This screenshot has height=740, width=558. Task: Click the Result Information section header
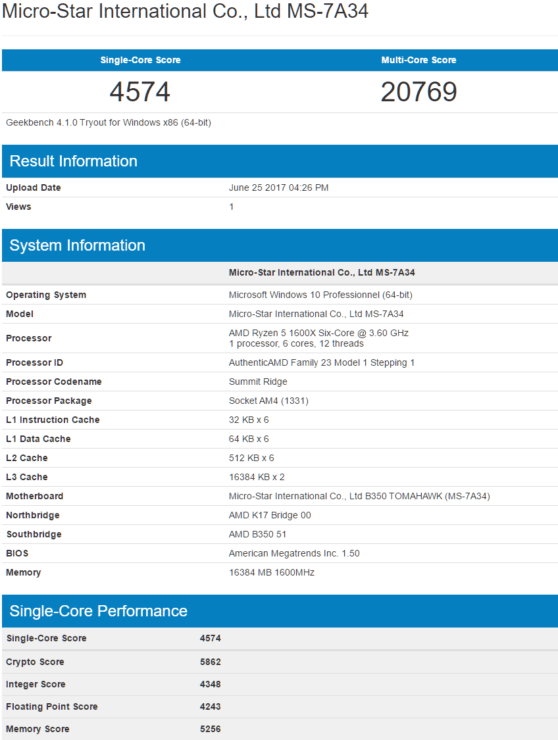click(73, 161)
